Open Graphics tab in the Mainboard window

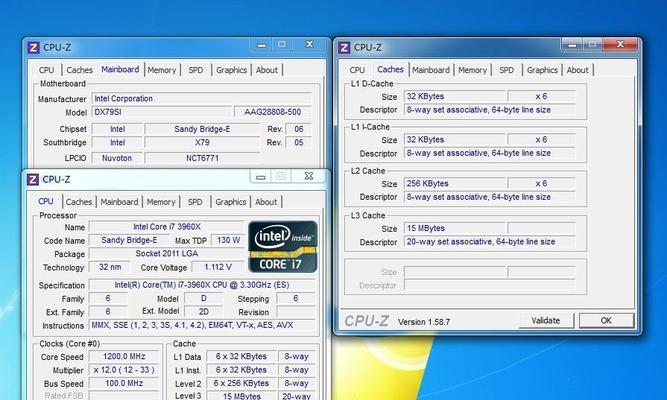click(x=231, y=70)
